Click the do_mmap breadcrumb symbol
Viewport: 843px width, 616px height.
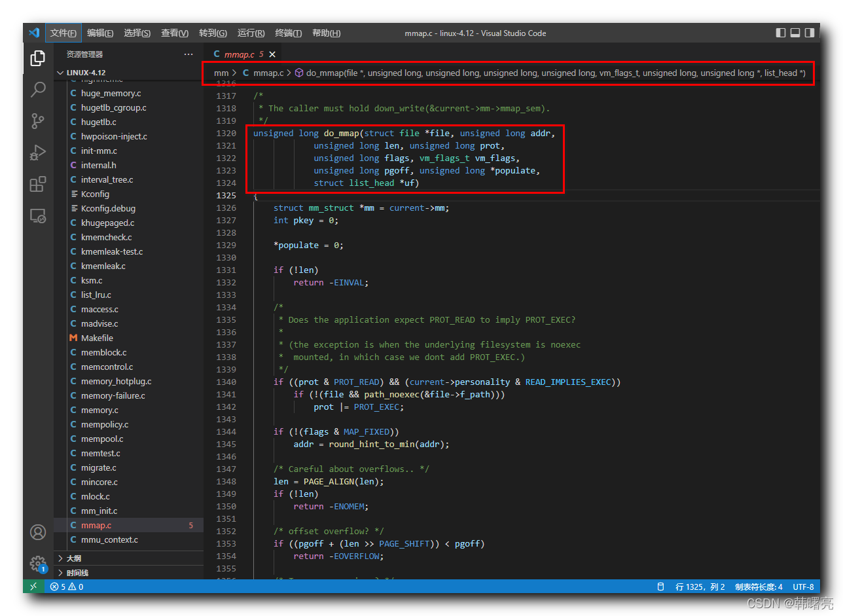(x=550, y=73)
